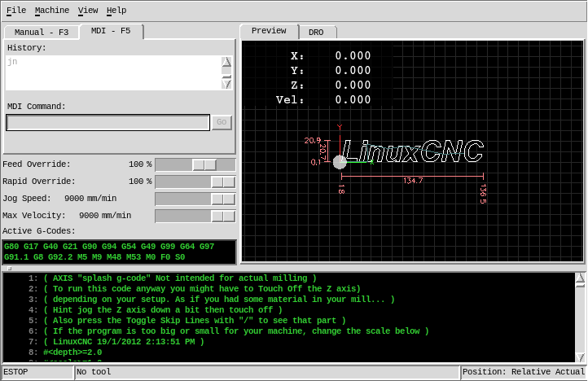This screenshot has height=381, width=588.
Task: Open the View menu
Action: (x=88, y=10)
